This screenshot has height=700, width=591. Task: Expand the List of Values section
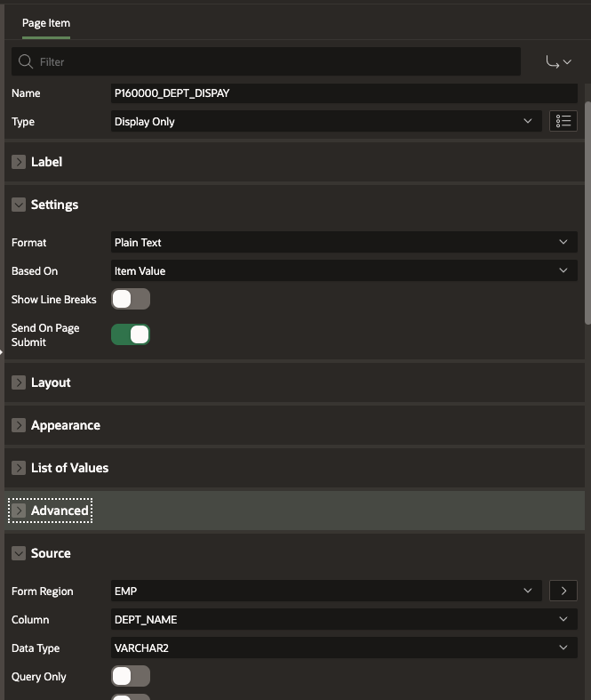pyautogui.click(x=69, y=468)
